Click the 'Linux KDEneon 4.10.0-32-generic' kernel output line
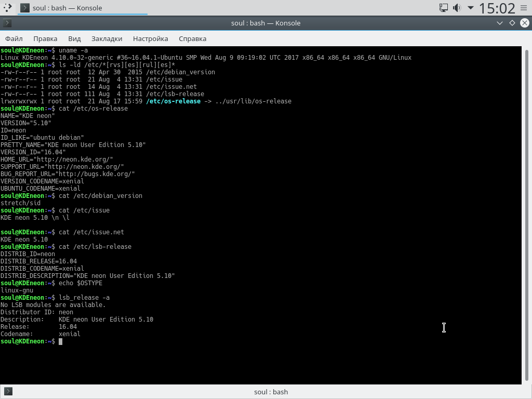 point(206,58)
